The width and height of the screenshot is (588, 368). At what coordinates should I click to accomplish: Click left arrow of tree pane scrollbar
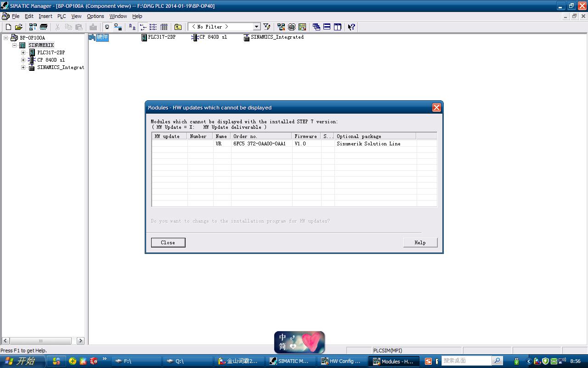pos(6,341)
